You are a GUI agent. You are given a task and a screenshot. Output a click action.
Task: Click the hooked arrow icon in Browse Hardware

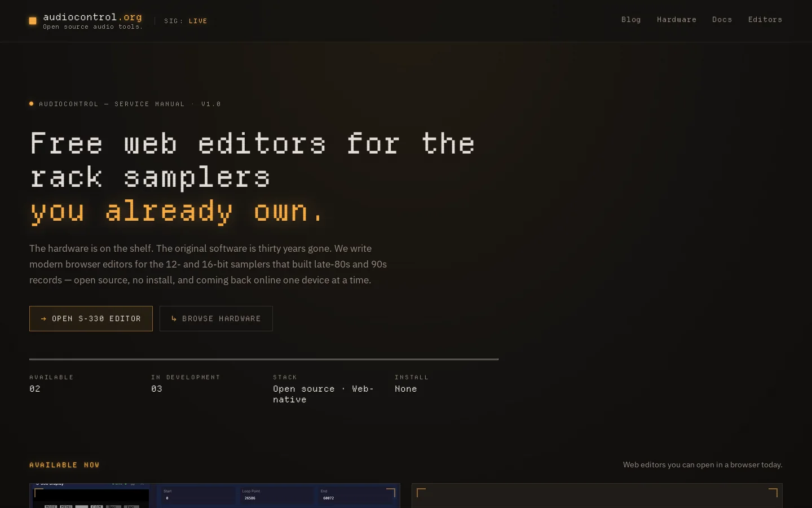pyautogui.click(x=174, y=318)
